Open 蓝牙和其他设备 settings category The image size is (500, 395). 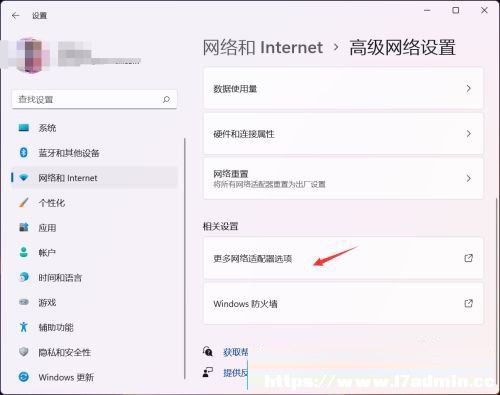95,153
